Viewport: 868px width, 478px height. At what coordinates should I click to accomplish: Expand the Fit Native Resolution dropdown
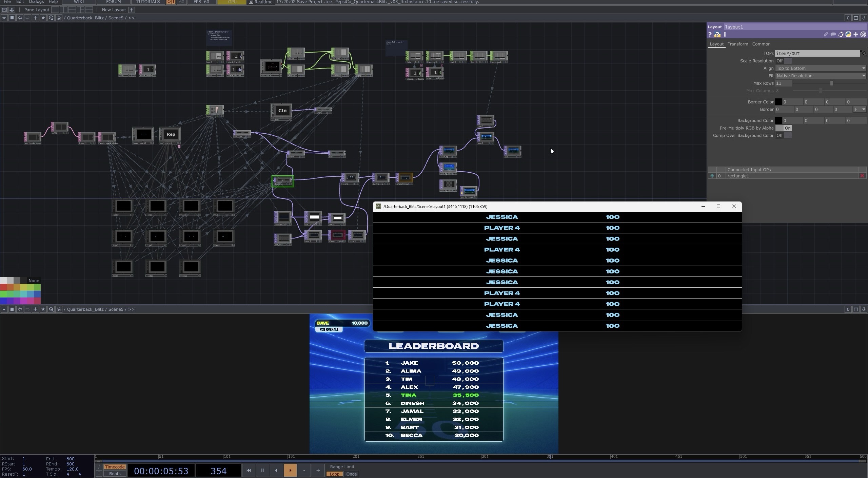click(820, 76)
